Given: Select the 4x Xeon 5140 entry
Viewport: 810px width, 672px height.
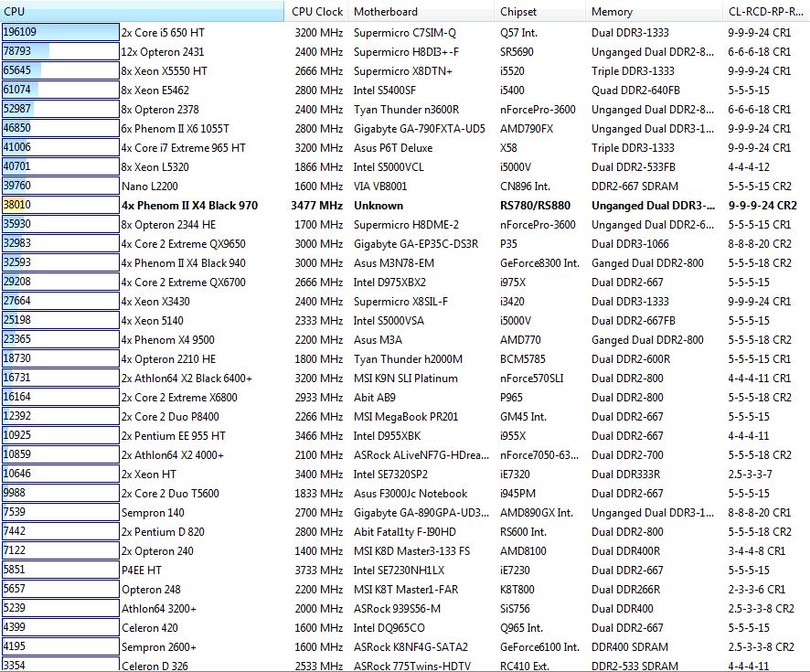Looking at the screenshot, I should 153,320.
